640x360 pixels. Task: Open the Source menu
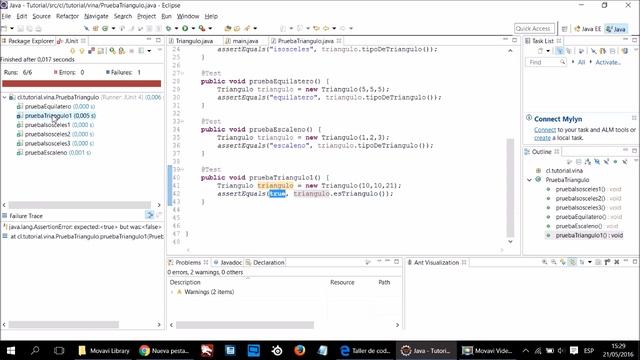pyautogui.click(x=42, y=16)
